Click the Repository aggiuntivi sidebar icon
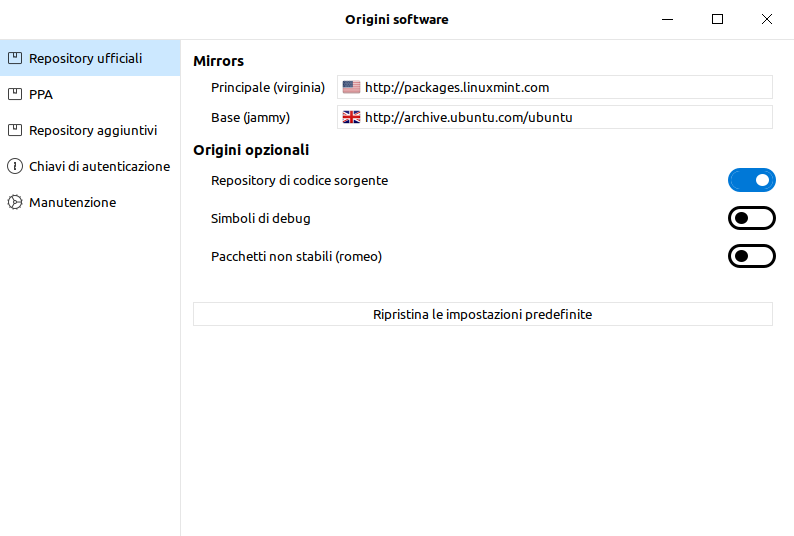The image size is (794, 536). [x=15, y=130]
